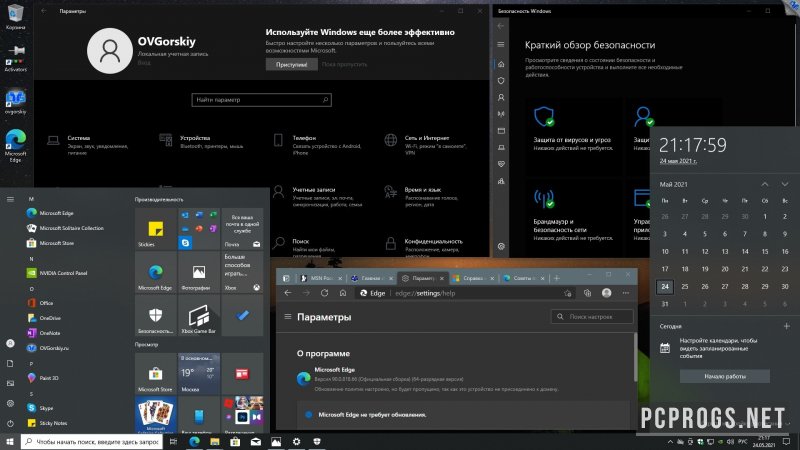Image resolution: width=800 pixels, height=450 pixels.
Task: Select Home icon in Windows Security sidebar
Action: 501,64
